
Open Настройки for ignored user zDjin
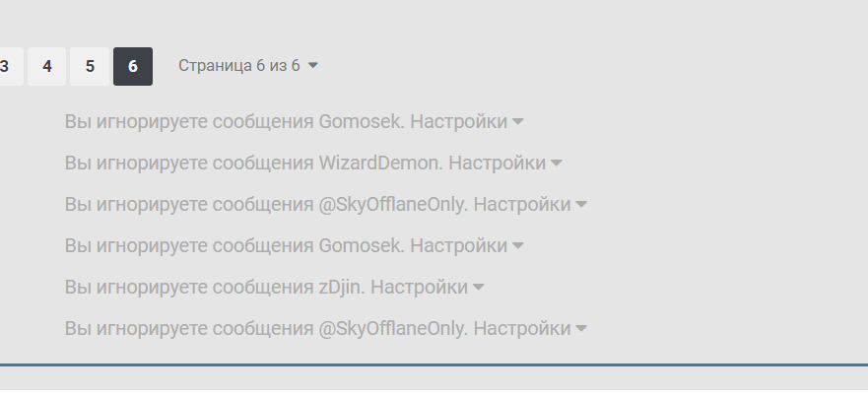[419, 287]
